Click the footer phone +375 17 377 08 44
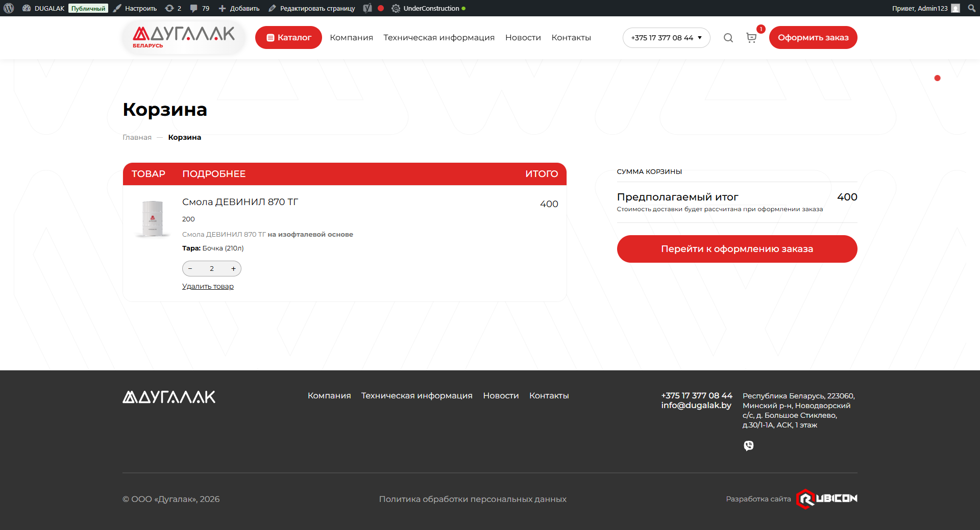Viewport: 980px width, 530px height. point(697,395)
